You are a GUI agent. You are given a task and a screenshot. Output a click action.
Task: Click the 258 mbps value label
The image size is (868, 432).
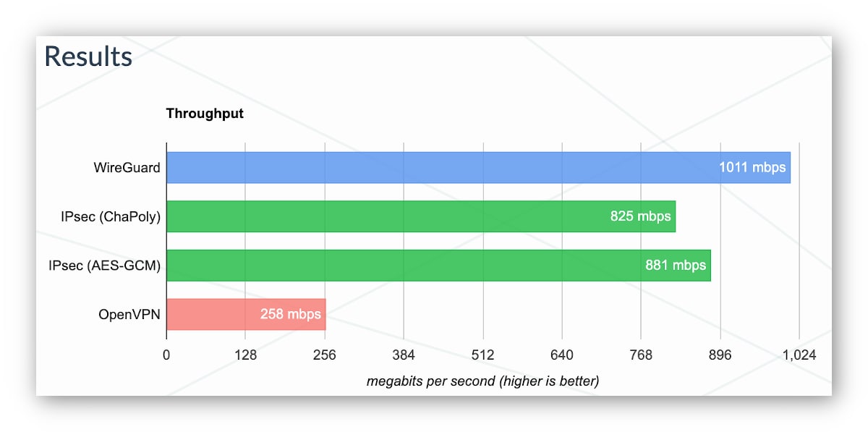(x=289, y=314)
